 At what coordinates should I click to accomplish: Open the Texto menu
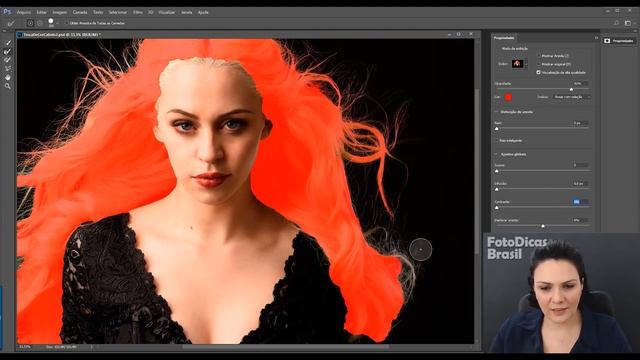click(98, 12)
